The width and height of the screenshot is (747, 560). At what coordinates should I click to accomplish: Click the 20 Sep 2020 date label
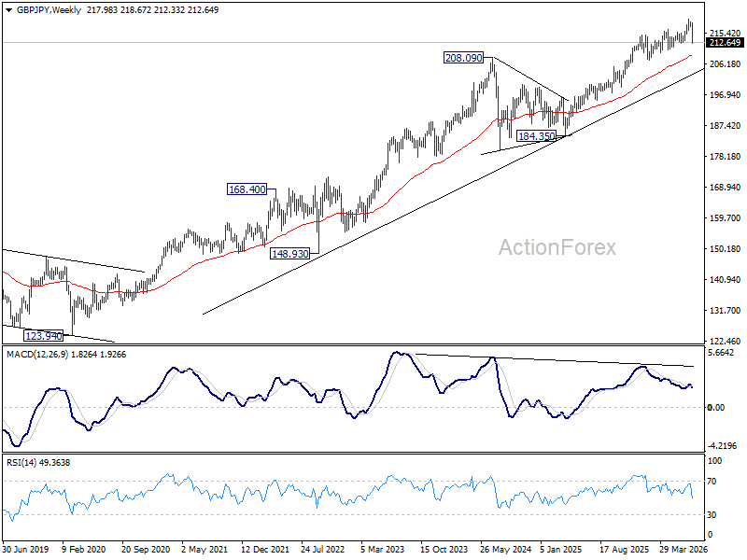[146, 550]
